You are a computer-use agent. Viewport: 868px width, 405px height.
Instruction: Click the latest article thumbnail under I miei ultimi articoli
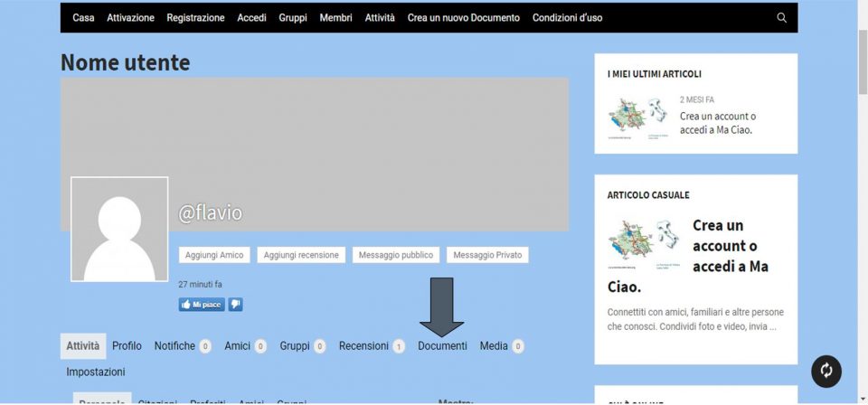tap(637, 118)
